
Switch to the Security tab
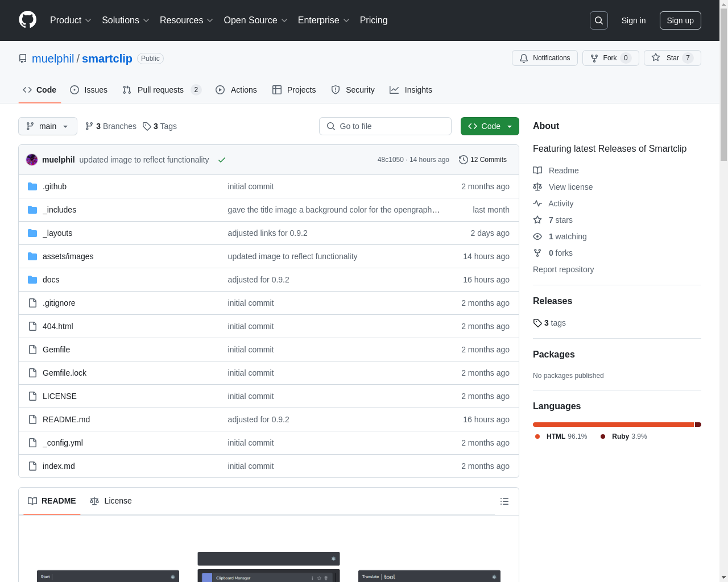pos(353,90)
